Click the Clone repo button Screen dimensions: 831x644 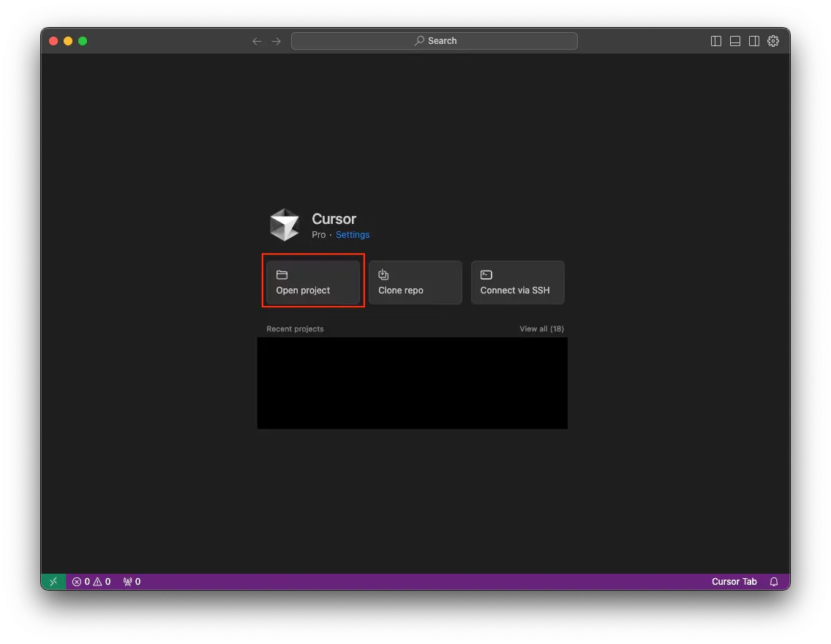[x=415, y=282]
